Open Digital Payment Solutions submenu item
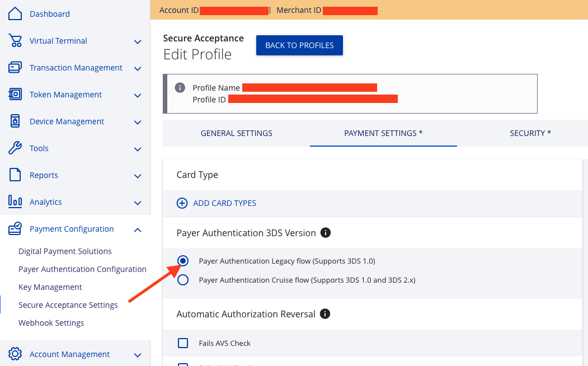588x366 pixels. [65, 251]
